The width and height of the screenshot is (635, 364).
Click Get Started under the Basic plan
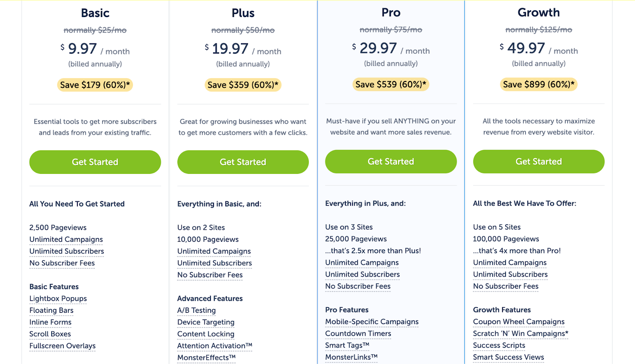[95, 162]
